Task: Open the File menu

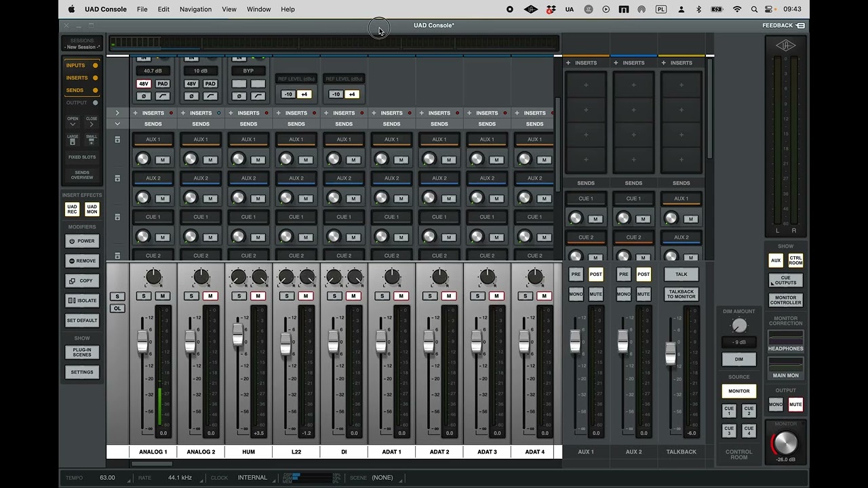Action: pos(142,9)
